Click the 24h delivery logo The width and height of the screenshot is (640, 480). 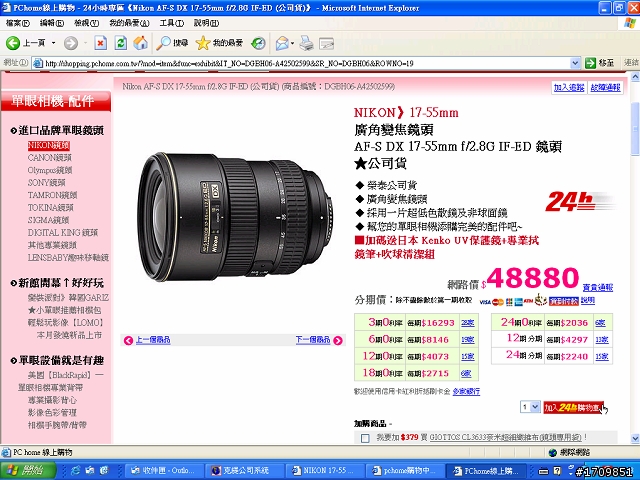(x=580, y=201)
